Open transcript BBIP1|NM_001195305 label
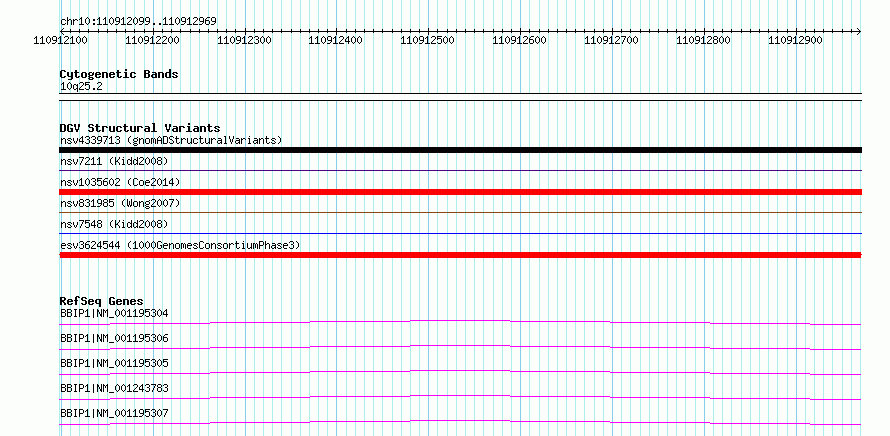The image size is (890, 436). (x=114, y=363)
